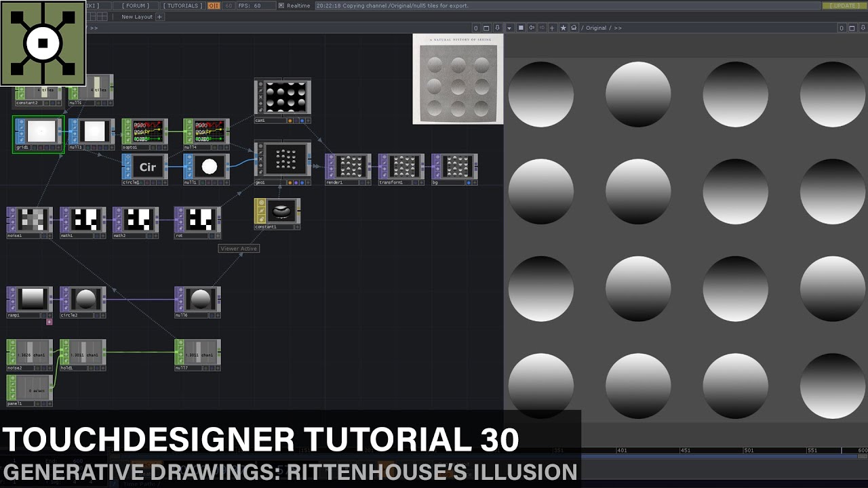Click the reference book image thumbnail
Image resolution: width=868 pixels, height=488 pixels.
(x=458, y=79)
